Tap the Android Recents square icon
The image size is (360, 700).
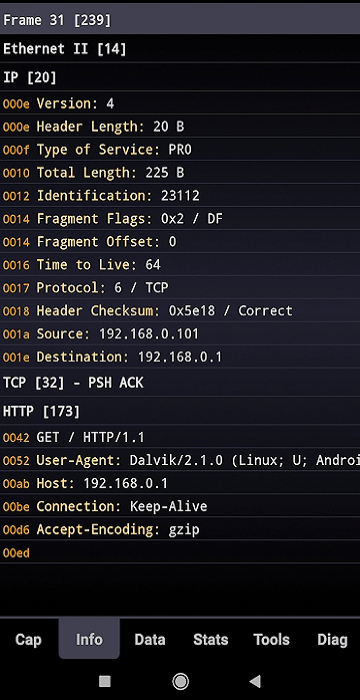point(105,681)
